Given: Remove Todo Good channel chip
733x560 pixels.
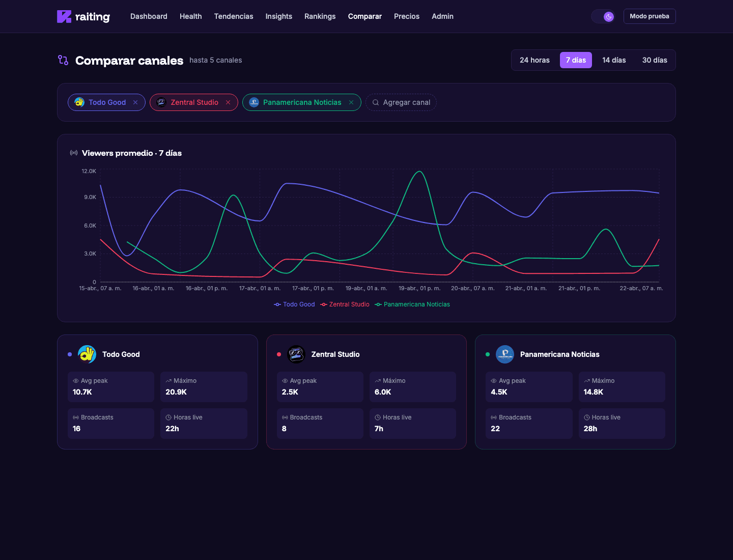Looking at the screenshot, I should click(135, 102).
